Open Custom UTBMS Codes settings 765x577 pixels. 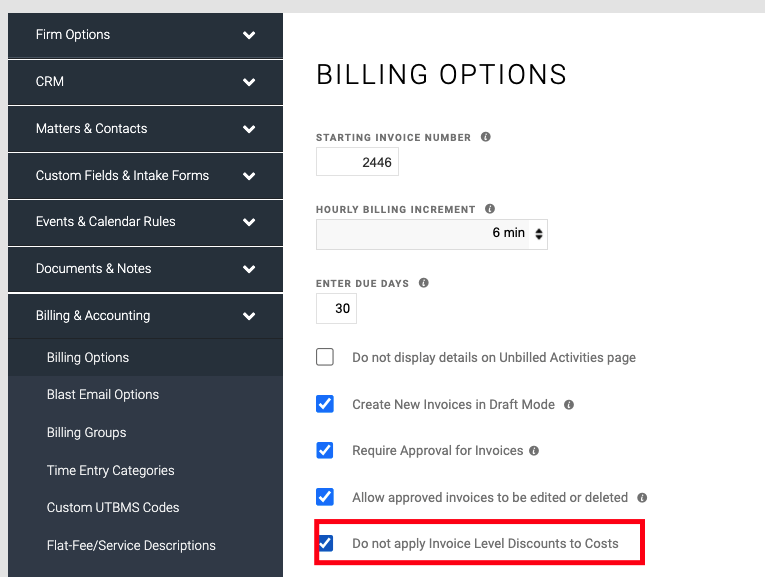click(113, 508)
